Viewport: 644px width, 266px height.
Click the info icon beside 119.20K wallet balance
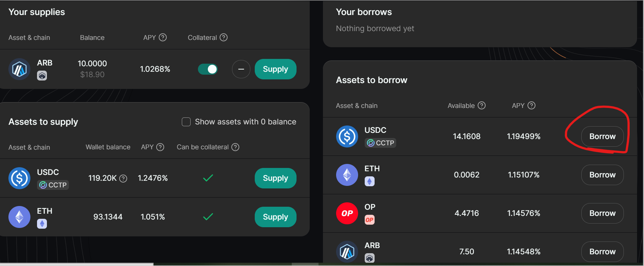click(x=124, y=179)
